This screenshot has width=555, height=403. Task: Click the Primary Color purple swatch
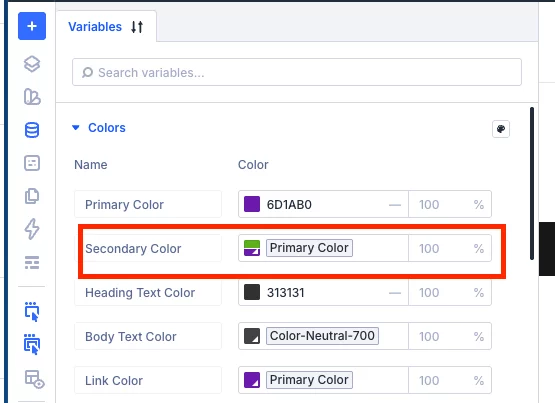coord(252,204)
